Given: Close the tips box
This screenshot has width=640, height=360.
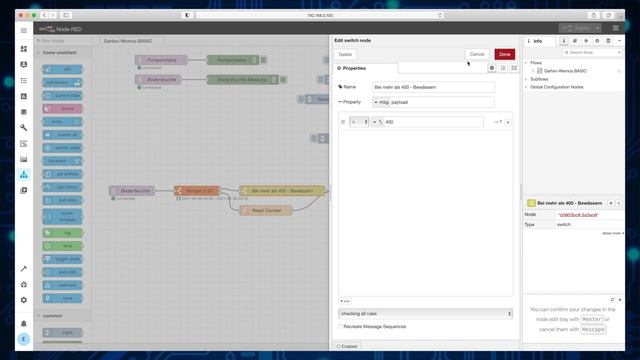Looking at the screenshot, I should coord(620,300).
